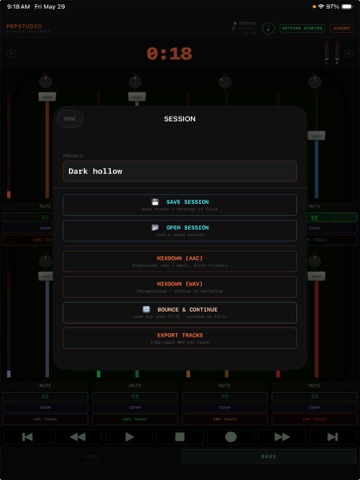The height and width of the screenshot is (480, 360).
Task: Arm the red fourth bottom-row track
Action: (x=314, y=419)
